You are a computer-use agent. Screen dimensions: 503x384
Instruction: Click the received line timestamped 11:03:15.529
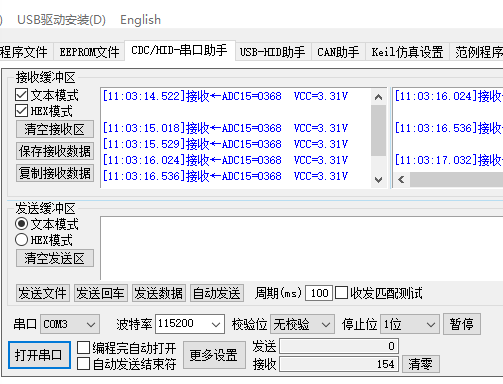pos(225,144)
